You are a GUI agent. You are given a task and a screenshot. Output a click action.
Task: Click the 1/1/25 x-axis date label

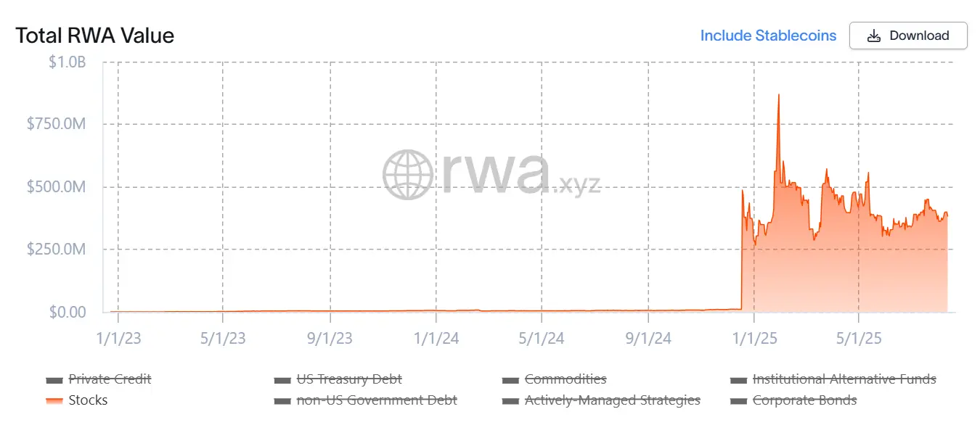pyautogui.click(x=754, y=339)
